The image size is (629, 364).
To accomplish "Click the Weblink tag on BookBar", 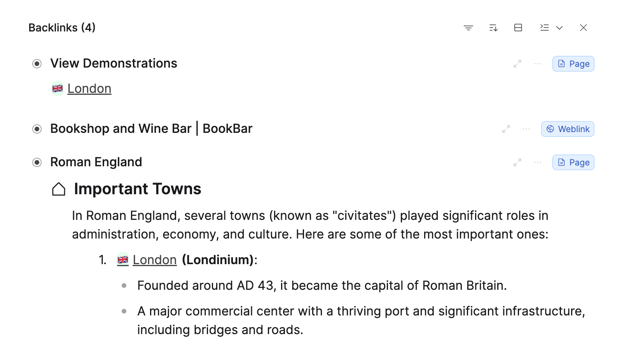I will (x=568, y=129).
